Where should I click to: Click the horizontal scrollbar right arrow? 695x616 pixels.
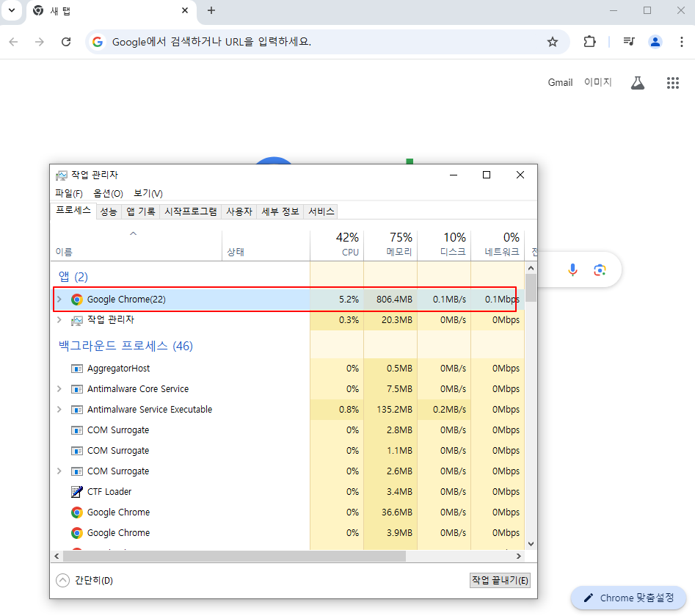click(519, 556)
